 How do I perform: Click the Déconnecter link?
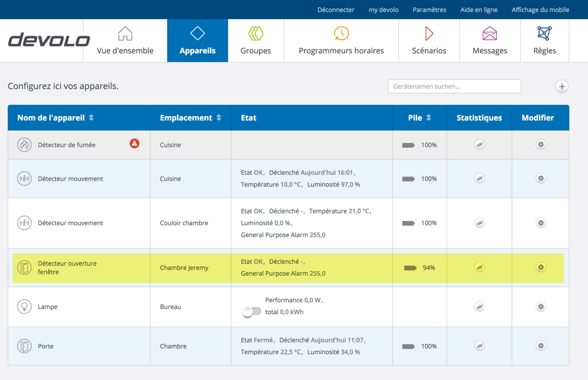336,10
